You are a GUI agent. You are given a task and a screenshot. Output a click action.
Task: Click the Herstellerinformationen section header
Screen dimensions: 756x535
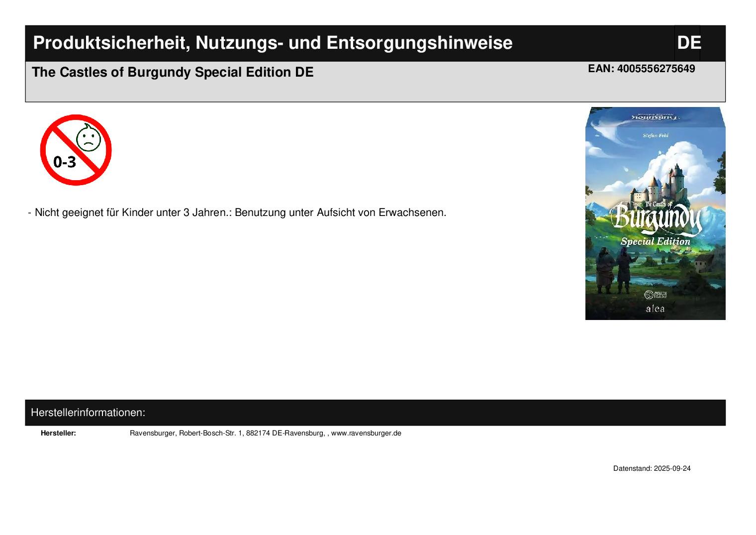[x=88, y=413]
